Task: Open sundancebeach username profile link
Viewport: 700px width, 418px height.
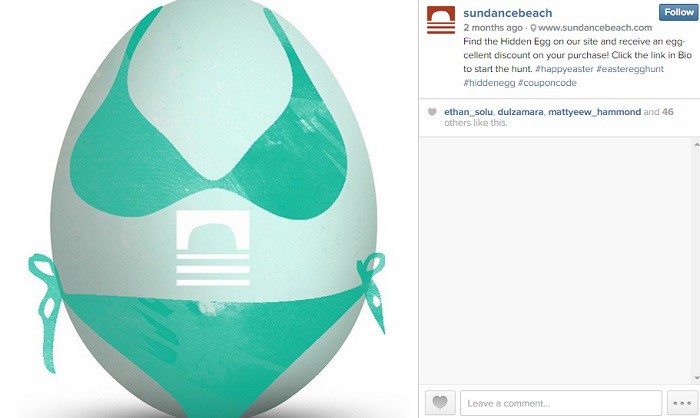Action: [508, 13]
